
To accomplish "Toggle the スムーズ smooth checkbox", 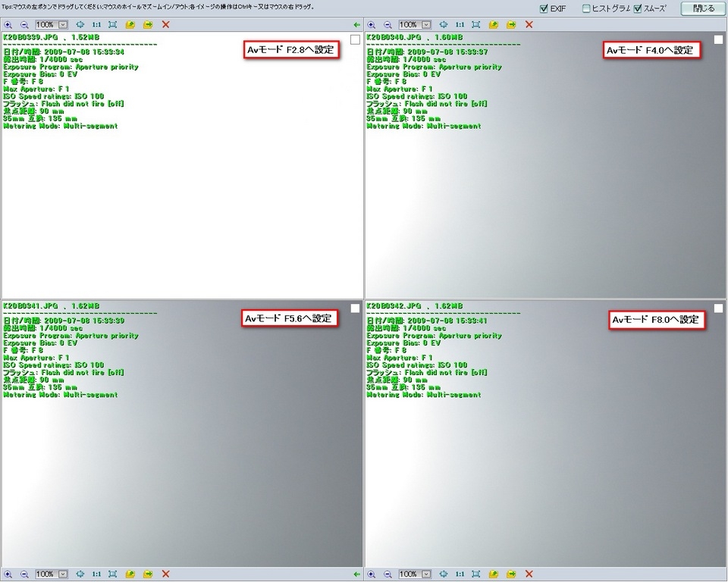I will pos(638,8).
